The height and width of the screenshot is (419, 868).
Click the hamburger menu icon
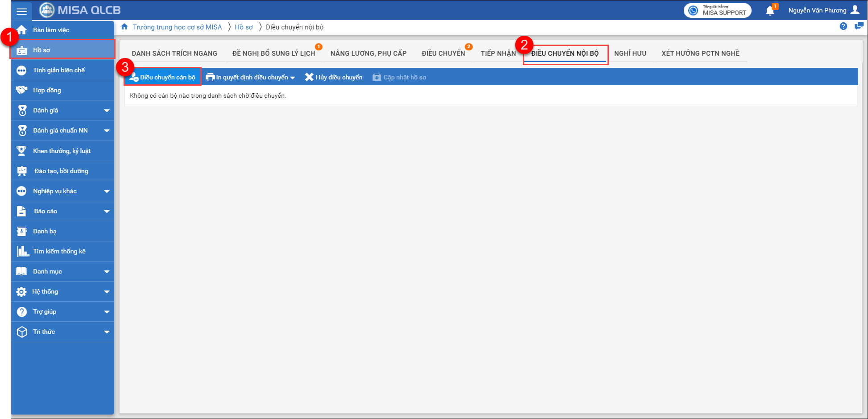point(21,11)
